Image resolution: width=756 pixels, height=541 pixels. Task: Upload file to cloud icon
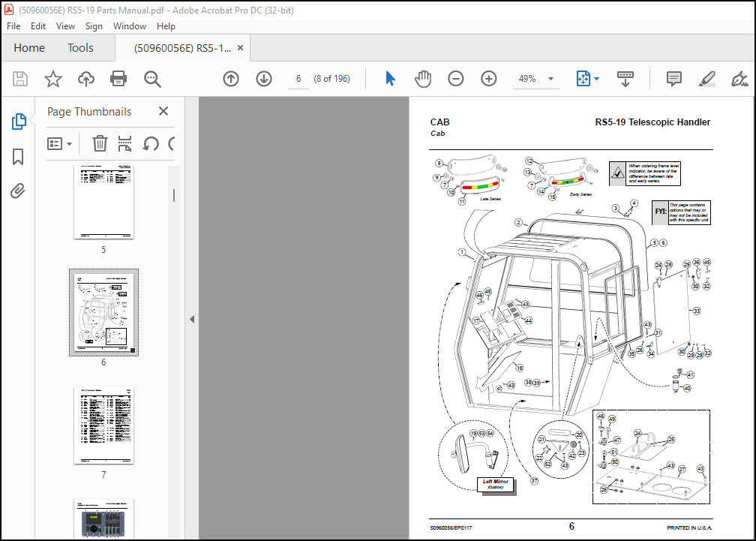pyautogui.click(x=85, y=79)
